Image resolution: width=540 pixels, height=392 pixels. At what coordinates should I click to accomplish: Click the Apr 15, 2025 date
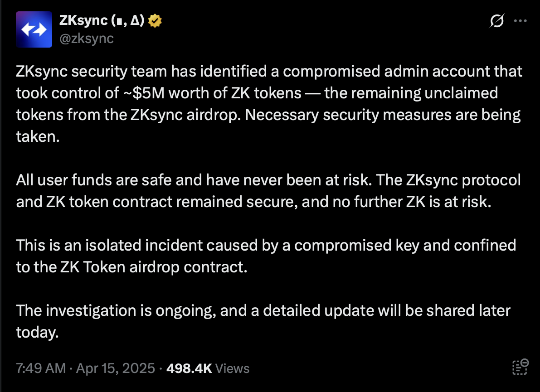pos(116,368)
